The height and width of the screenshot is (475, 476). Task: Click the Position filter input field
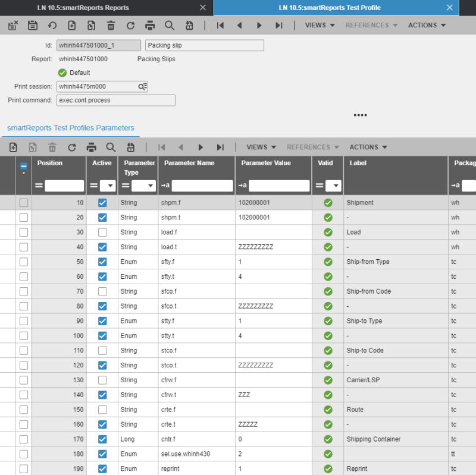click(x=64, y=185)
